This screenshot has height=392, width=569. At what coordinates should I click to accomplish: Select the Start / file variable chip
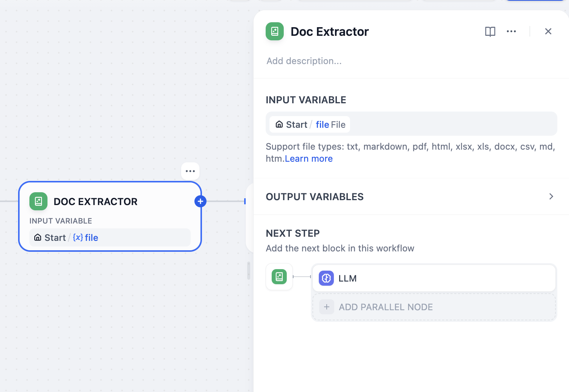(x=310, y=125)
